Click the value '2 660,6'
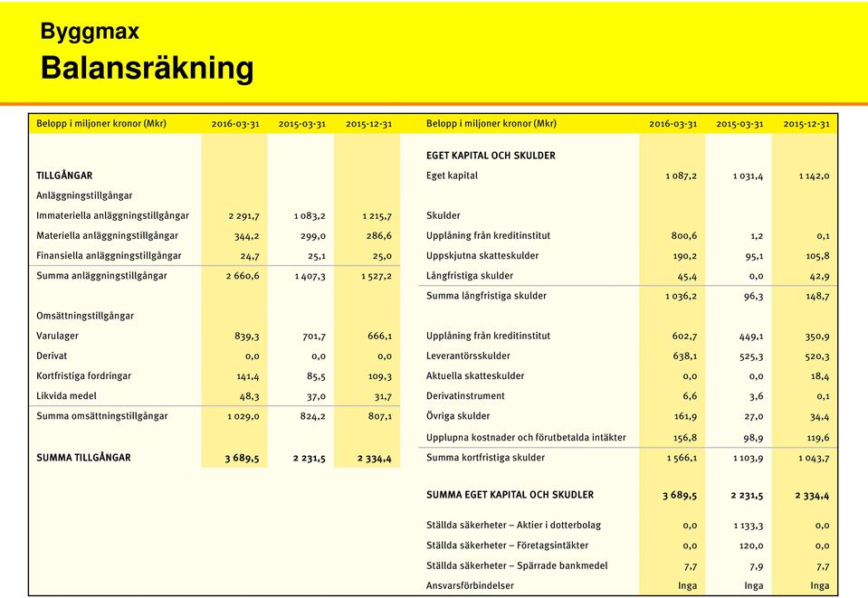This screenshot has height=598, width=868. [x=243, y=276]
